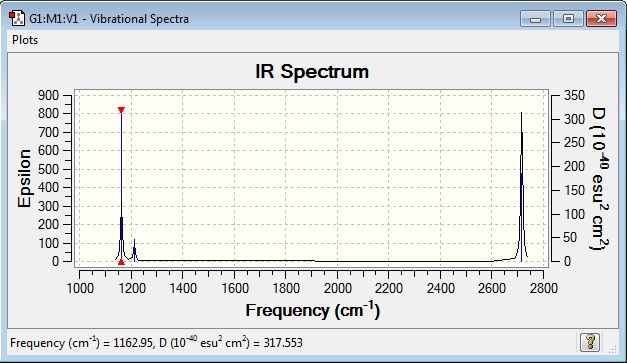Click the status bar frequency readout
The width and height of the screenshot is (627, 363).
(156, 343)
